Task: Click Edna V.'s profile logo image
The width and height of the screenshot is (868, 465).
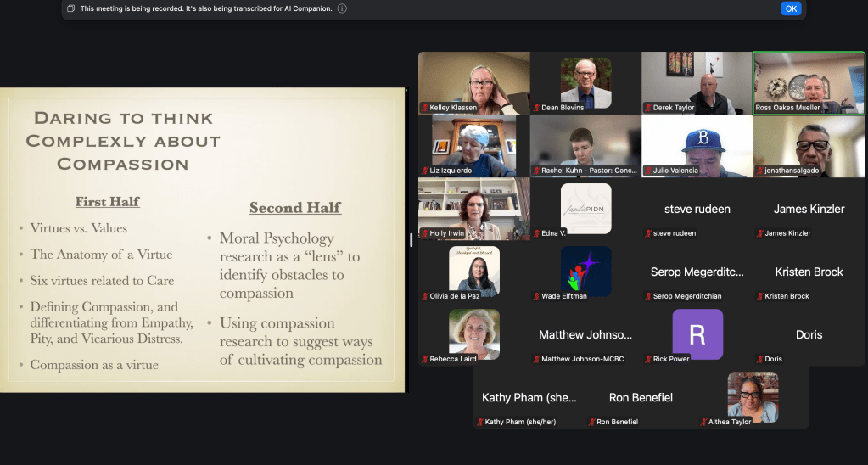Action: coord(585,209)
